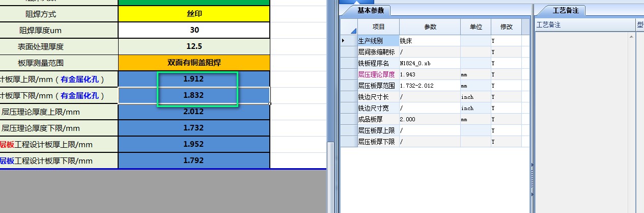Click the mm unit of 成品板厚

click(475, 119)
